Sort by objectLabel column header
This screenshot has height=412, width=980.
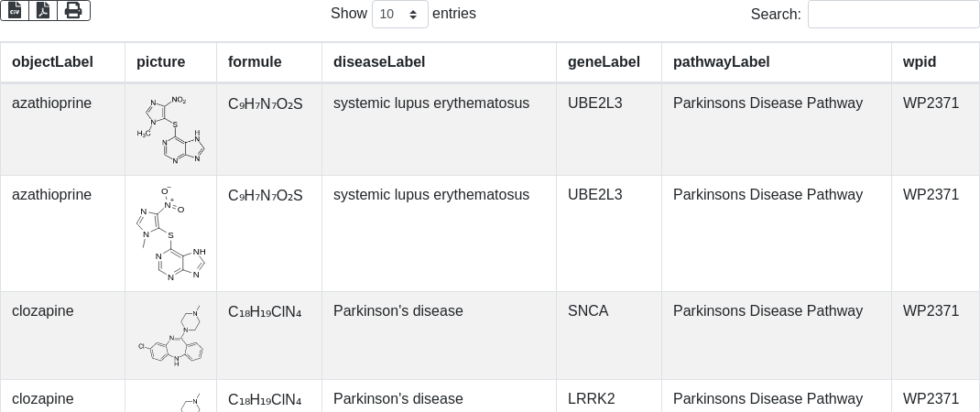[52, 62]
